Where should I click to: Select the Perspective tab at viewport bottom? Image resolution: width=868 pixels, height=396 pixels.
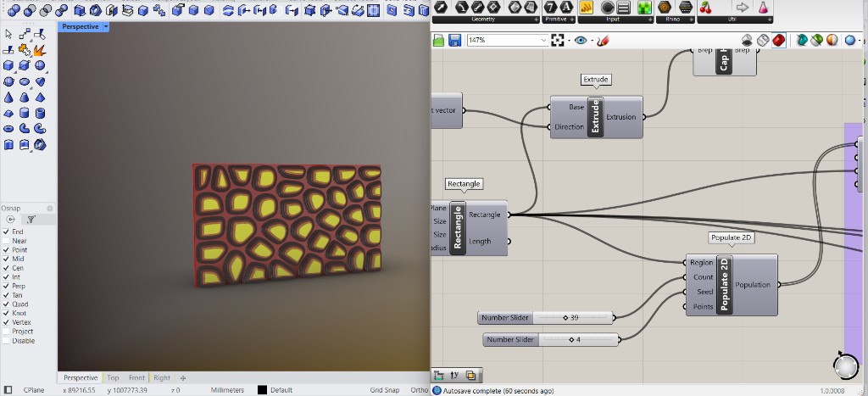coord(81,377)
